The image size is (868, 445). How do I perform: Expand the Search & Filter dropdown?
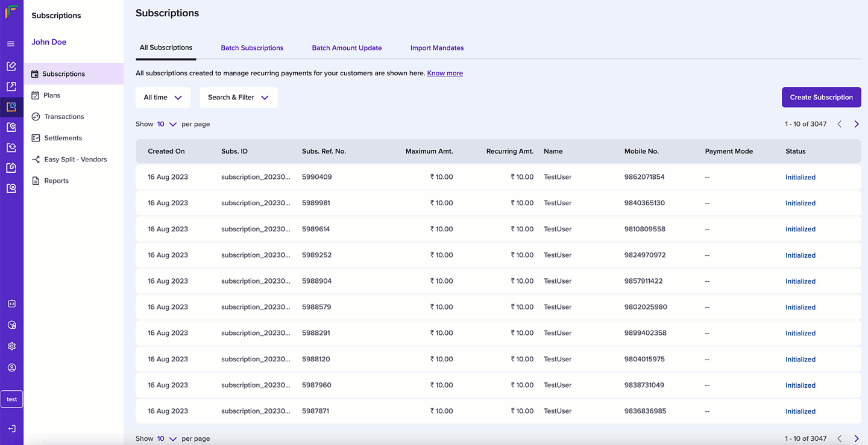[238, 98]
